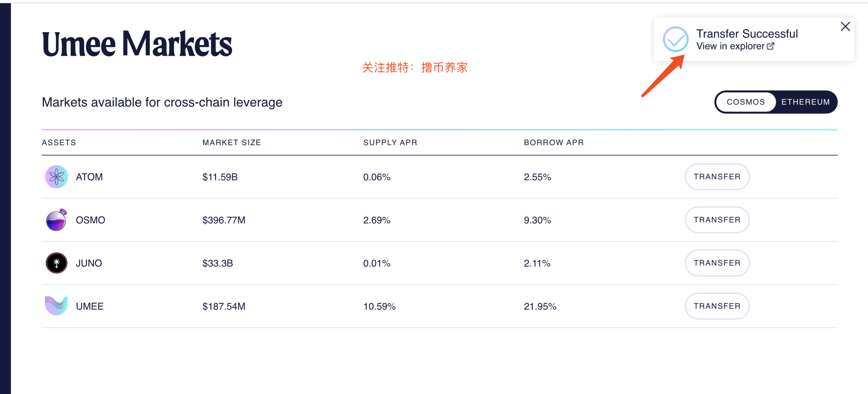This screenshot has width=868, height=394.
Task: Click ATOM borrow APR 2.55%
Action: pyautogui.click(x=538, y=177)
